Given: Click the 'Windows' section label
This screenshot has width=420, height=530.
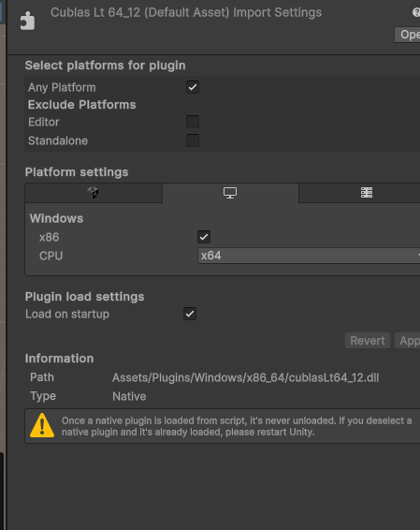Looking at the screenshot, I should tap(56, 218).
